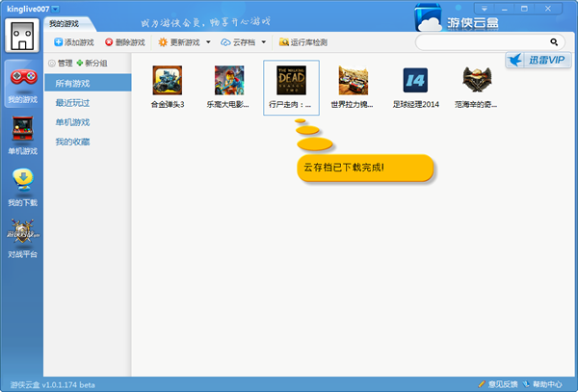Screen dimensions: 578x392
Task: Click the user avatar picture
Action: 22,36
